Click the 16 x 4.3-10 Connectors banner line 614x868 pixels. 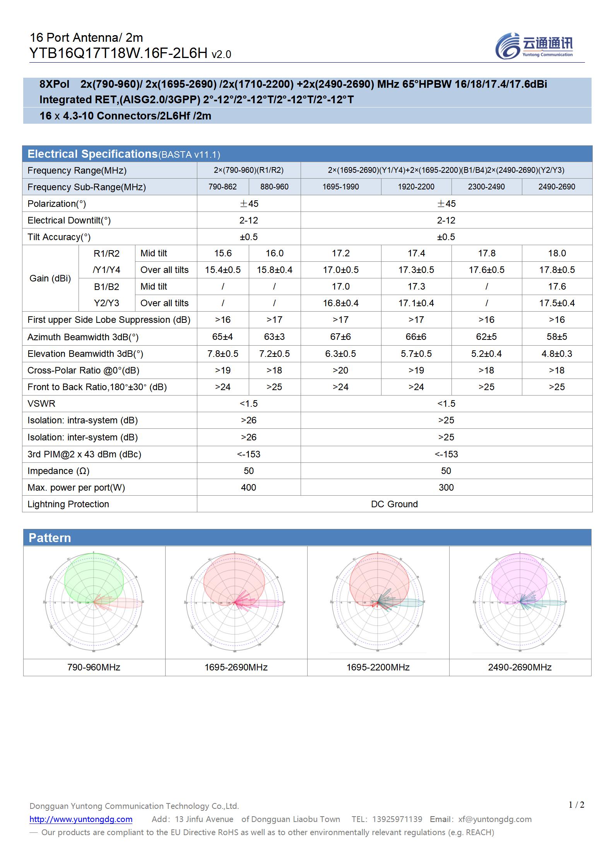[x=125, y=116]
